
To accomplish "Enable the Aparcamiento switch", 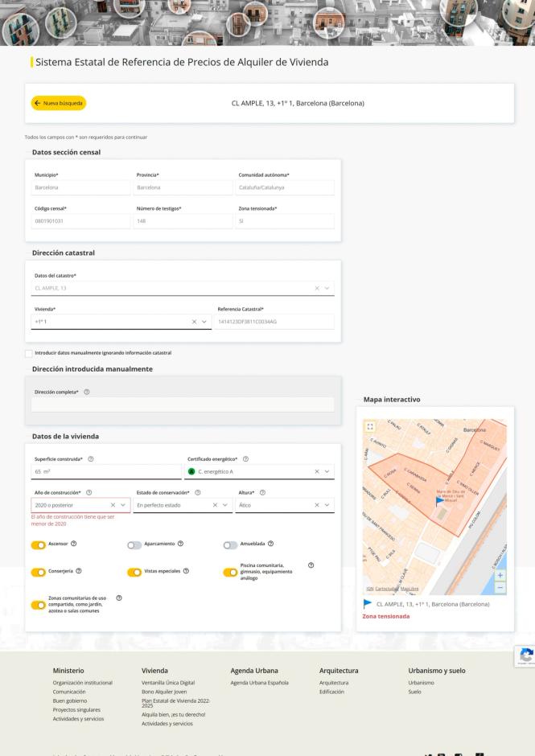I will 134,544.
